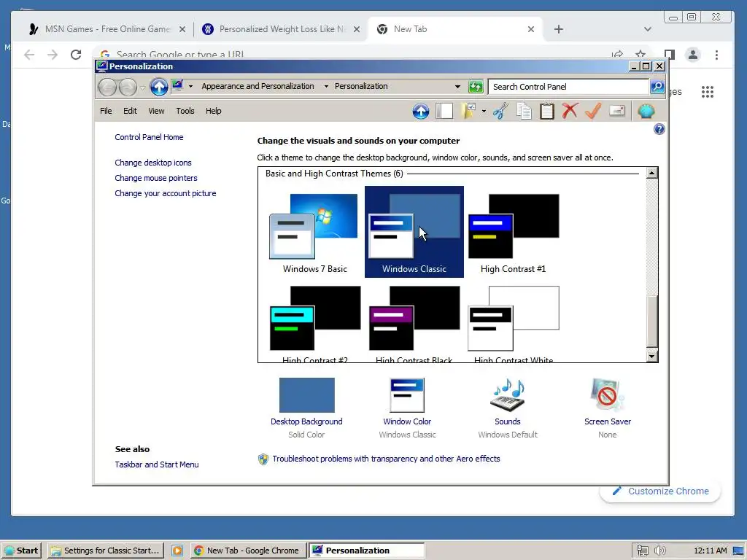The image size is (747, 560).
Task: Open the Tools menu
Action: pos(185,111)
